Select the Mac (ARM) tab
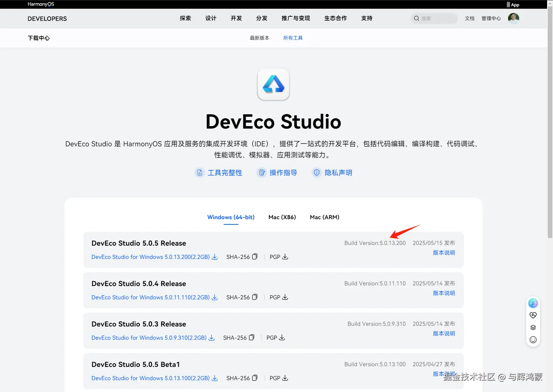 325,217
